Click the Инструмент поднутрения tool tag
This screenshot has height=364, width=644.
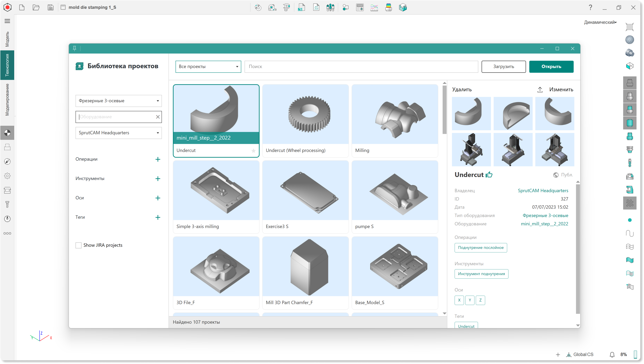click(481, 274)
